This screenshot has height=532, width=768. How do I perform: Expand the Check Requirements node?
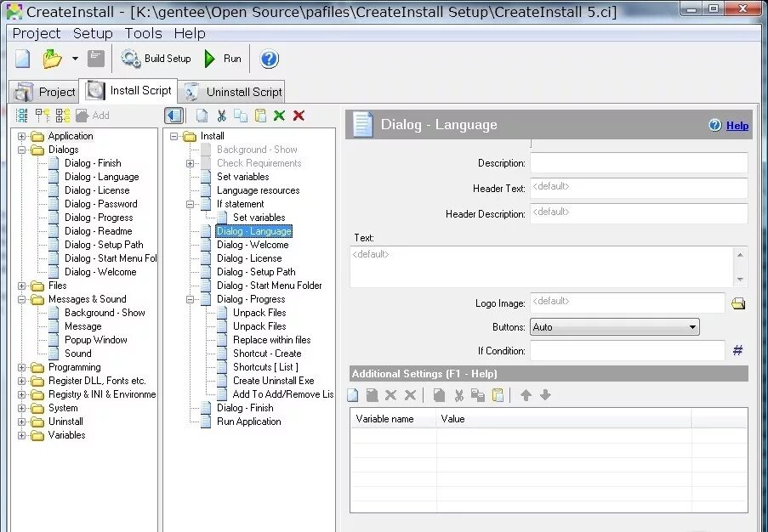(190, 163)
